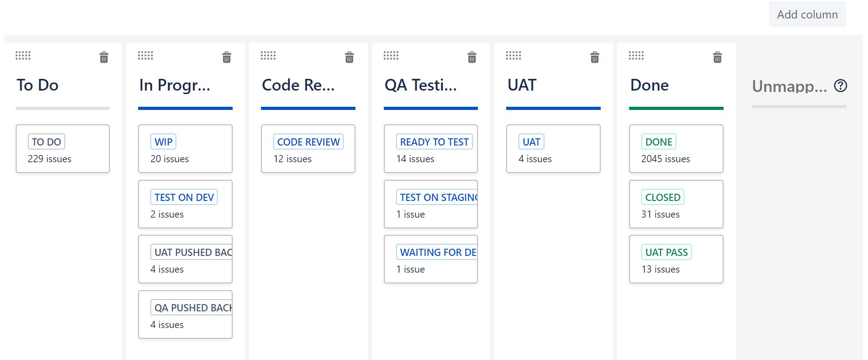This screenshot has width=868, height=360.
Task: Edit the To Do column title
Action: 37,85
